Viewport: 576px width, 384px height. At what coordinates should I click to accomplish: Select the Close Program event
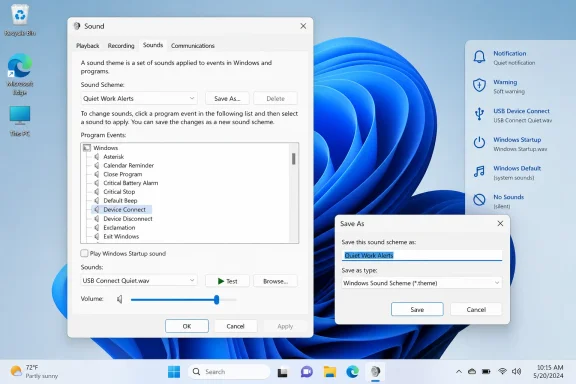(122, 174)
